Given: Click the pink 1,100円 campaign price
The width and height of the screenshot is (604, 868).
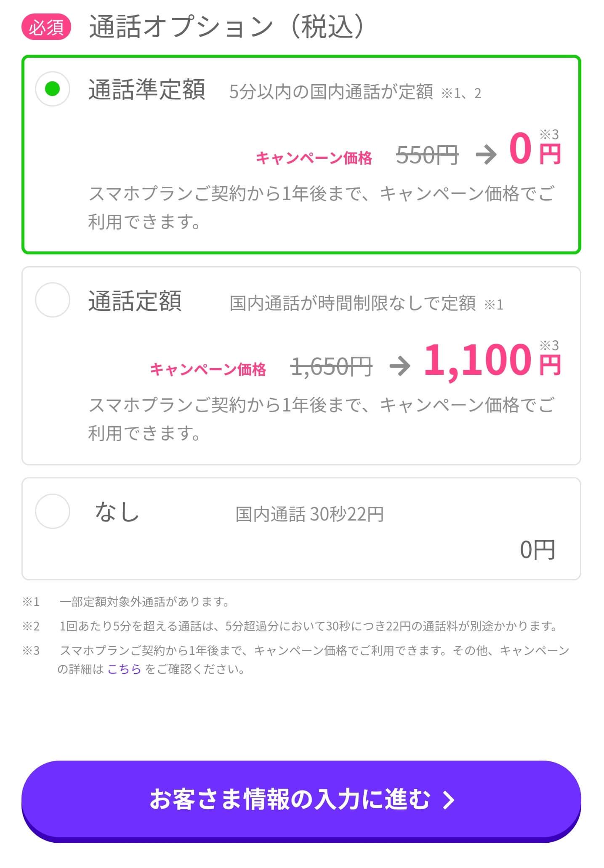Looking at the screenshot, I should (492, 361).
